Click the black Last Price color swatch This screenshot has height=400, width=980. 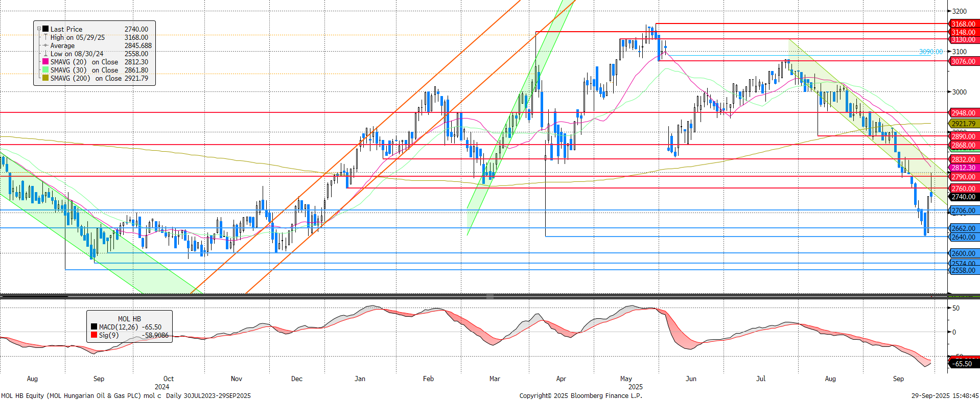coord(46,29)
